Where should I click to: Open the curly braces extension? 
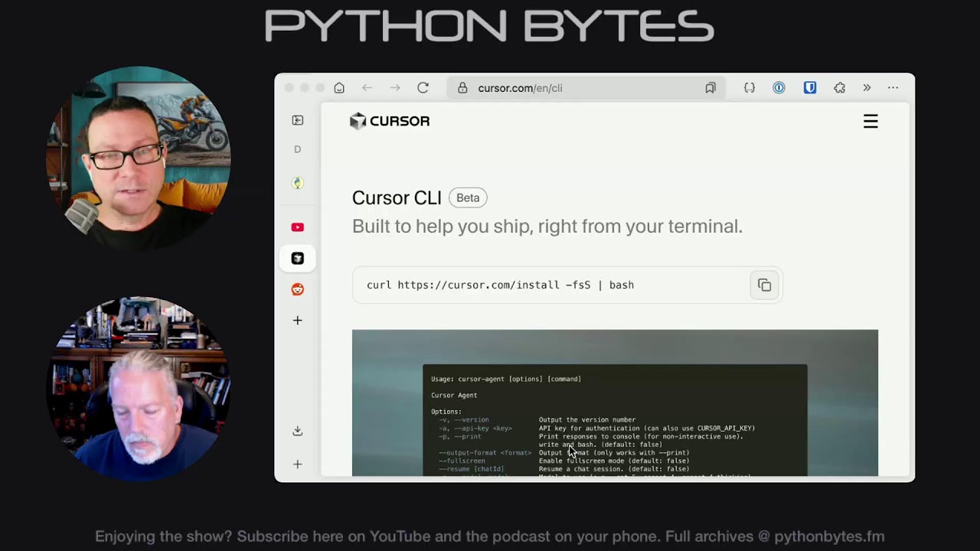750,88
